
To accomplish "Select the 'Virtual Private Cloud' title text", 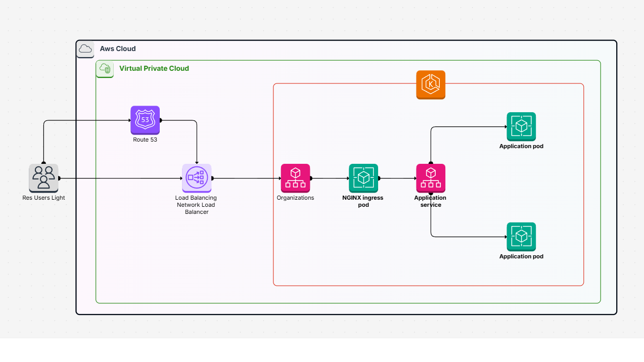I will coord(154,68).
